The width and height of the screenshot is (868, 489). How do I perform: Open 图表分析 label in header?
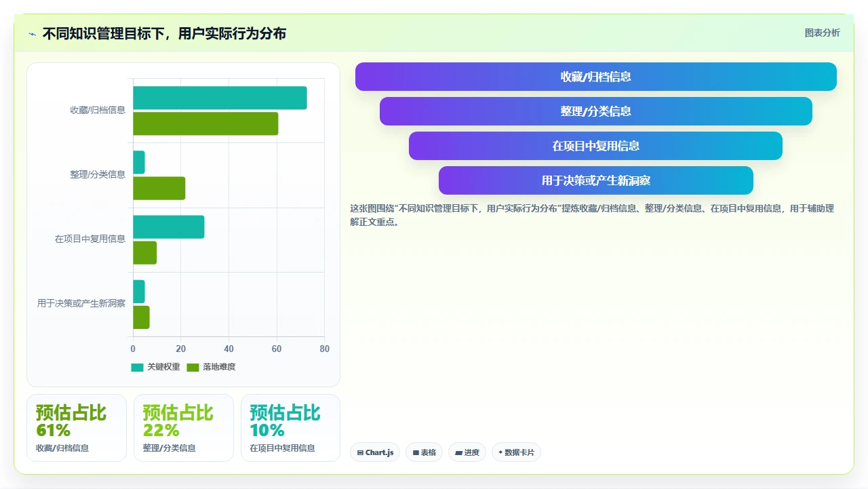(x=822, y=33)
